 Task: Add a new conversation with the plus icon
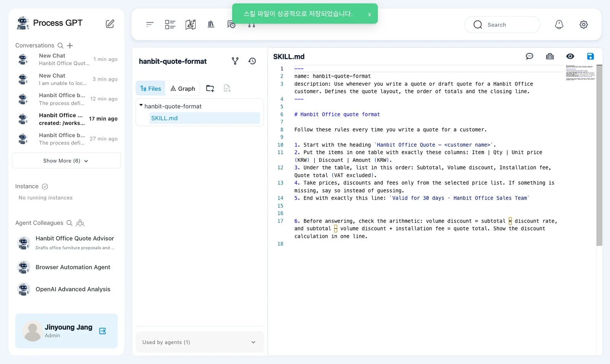click(70, 46)
